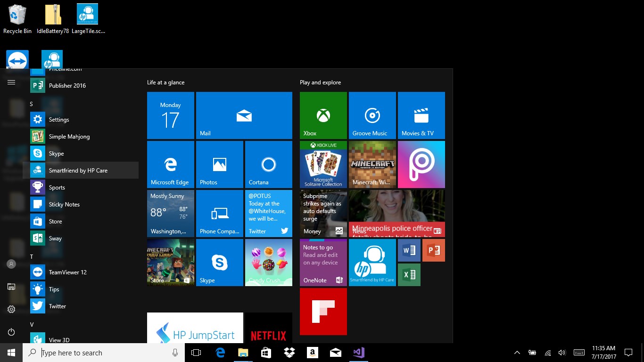644x362 pixels.
Task: Open Skype in the app list
Action: [x=81, y=154]
